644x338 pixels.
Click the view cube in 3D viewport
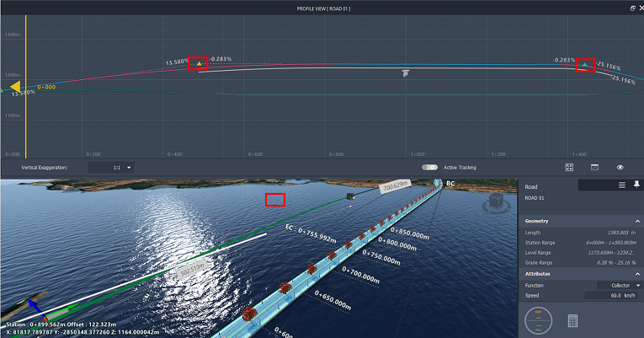point(495,201)
